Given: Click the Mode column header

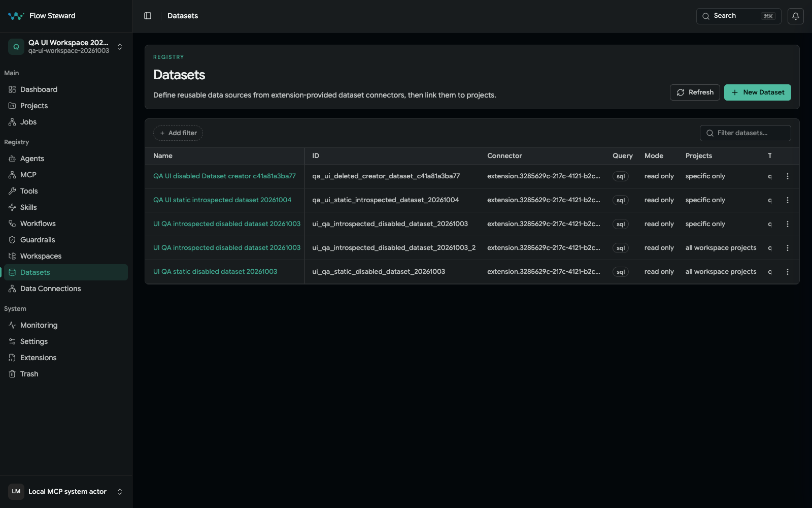Looking at the screenshot, I should point(654,156).
